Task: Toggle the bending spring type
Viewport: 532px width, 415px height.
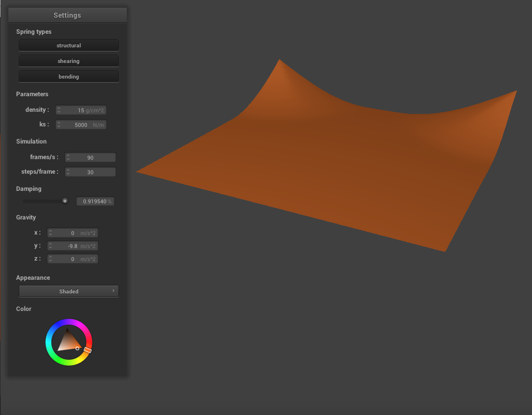Action: (69, 76)
